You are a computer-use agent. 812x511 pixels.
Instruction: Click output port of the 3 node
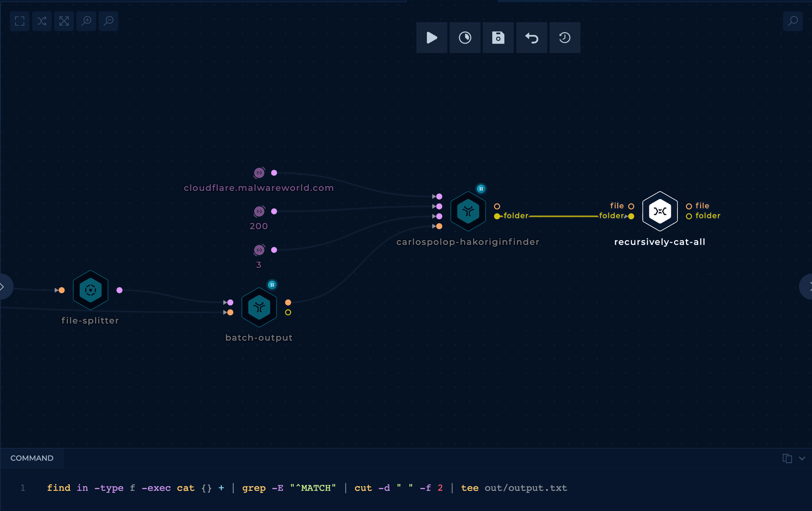(x=274, y=250)
